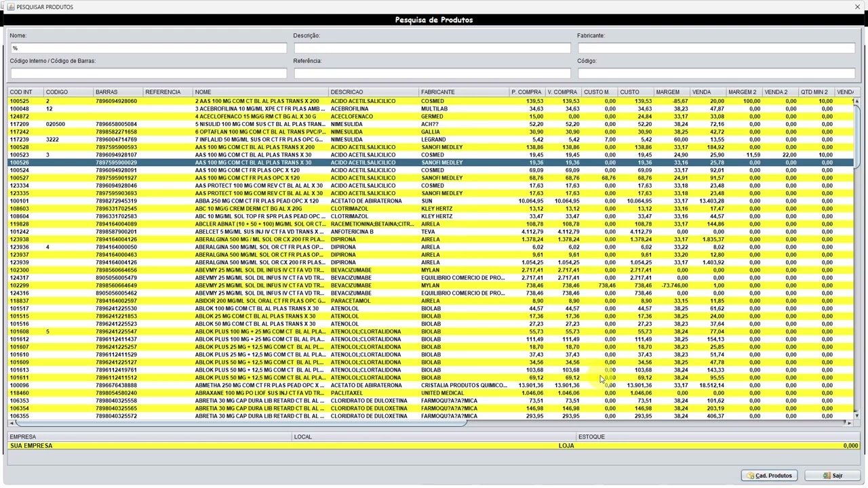Select the ABIDOR 200 MG/ML product row
This screenshot has height=488, width=868.
click(431, 301)
